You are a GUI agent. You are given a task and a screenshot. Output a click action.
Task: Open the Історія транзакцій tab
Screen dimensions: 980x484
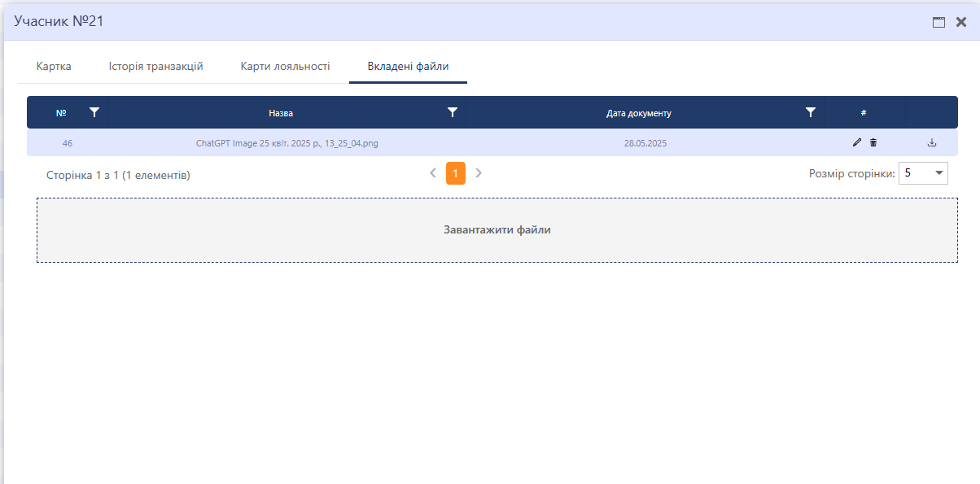point(155,67)
